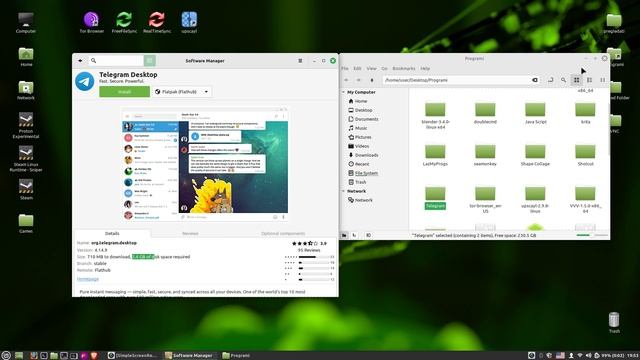Open the Tor Browser desktop icon
Viewport: 640px width, 360px height.
[91, 22]
